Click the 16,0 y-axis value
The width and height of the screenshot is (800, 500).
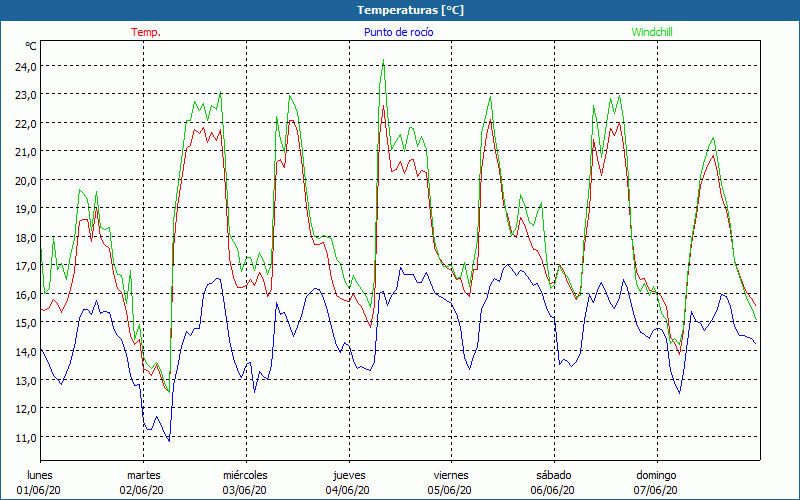[26, 294]
